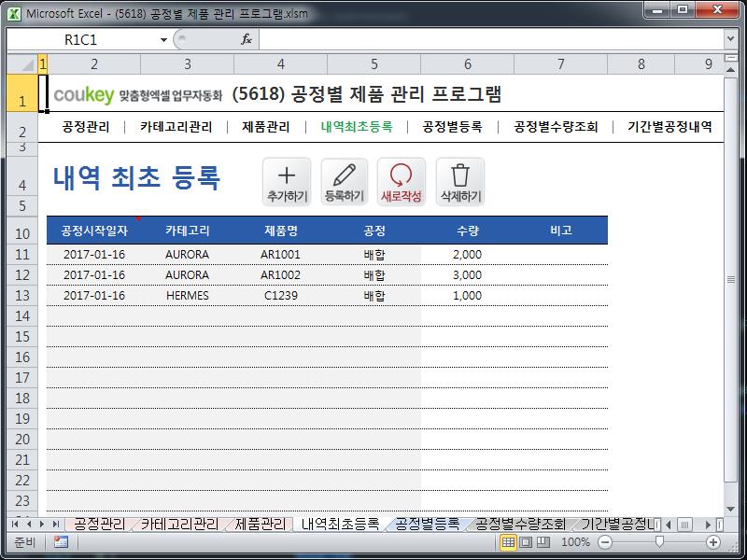Switch to 공정별등록 sheet tab
The height and width of the screenshot is (560, 747).
[x=428, y=525]
